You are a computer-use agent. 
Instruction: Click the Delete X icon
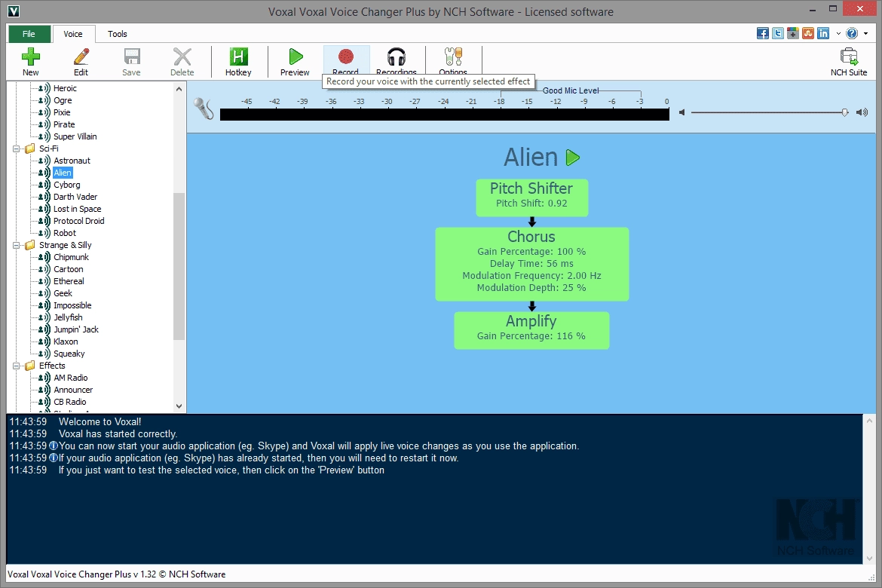coord(182,57)
